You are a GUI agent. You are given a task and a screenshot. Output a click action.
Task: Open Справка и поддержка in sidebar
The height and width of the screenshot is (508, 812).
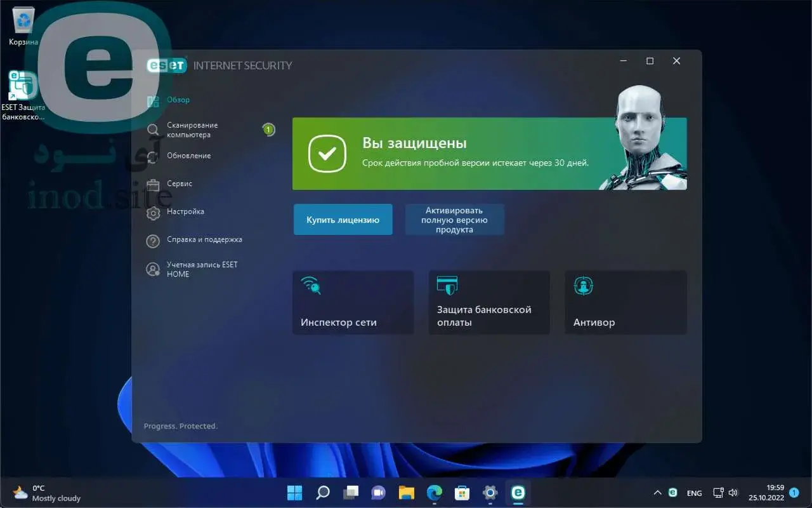tap(205, 239)
